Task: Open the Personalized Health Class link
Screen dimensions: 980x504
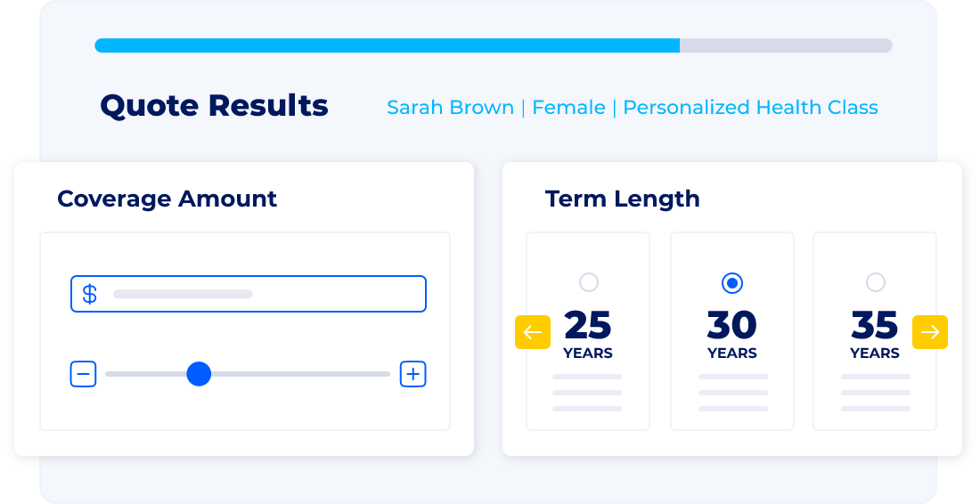Action: (x=750, y=108)
